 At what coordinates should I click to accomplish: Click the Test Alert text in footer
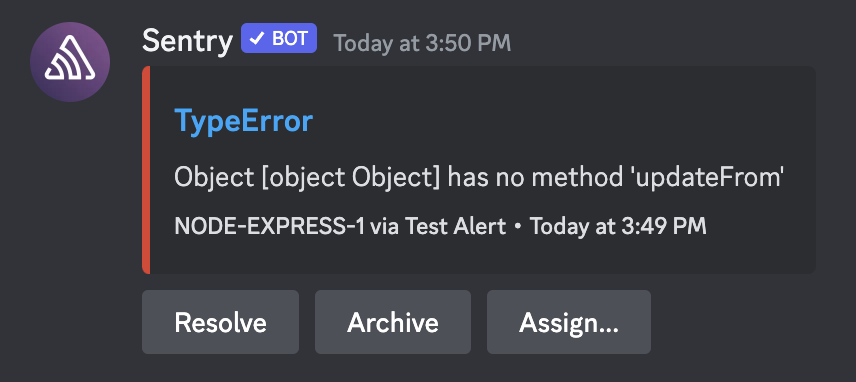point(455,226)
